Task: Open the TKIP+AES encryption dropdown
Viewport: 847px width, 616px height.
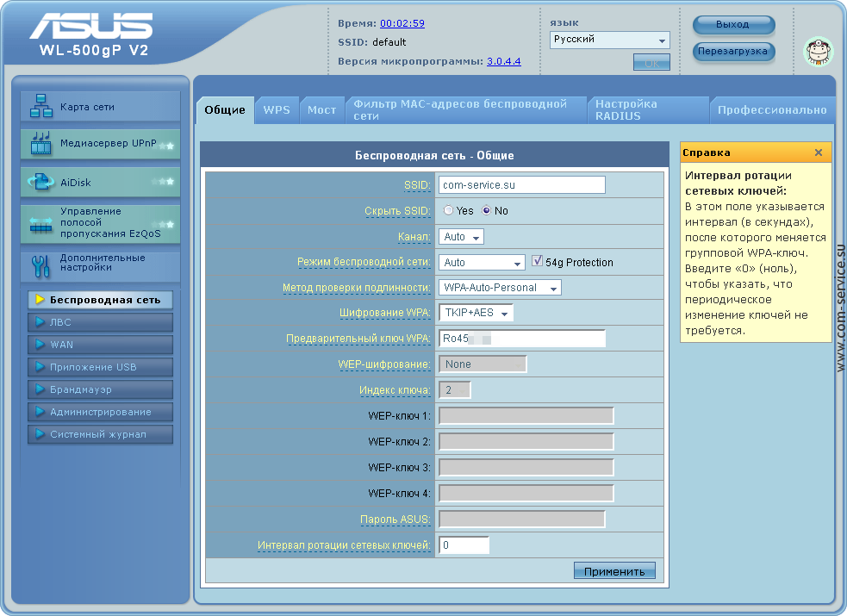Action: coord(476,313)
